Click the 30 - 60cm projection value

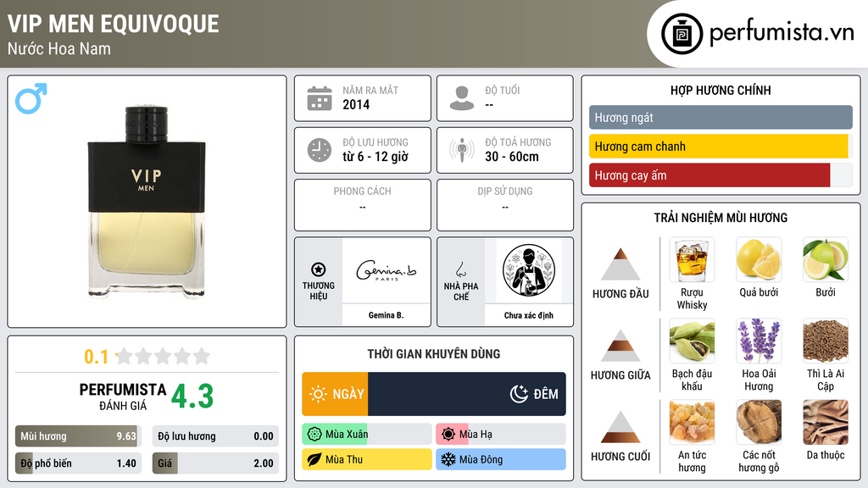pos(512,157)
